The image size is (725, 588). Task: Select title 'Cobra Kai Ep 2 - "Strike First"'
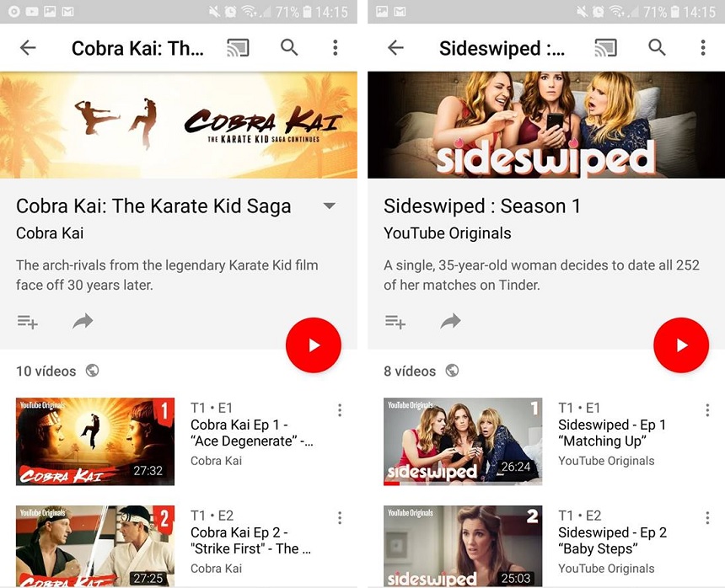(250, 541)
